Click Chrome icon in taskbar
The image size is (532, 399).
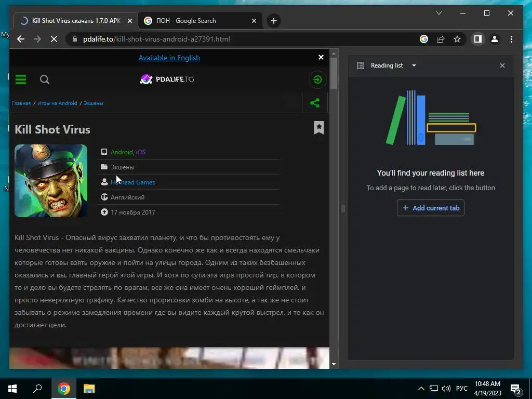pyautogui.click(x=63, y=389)
